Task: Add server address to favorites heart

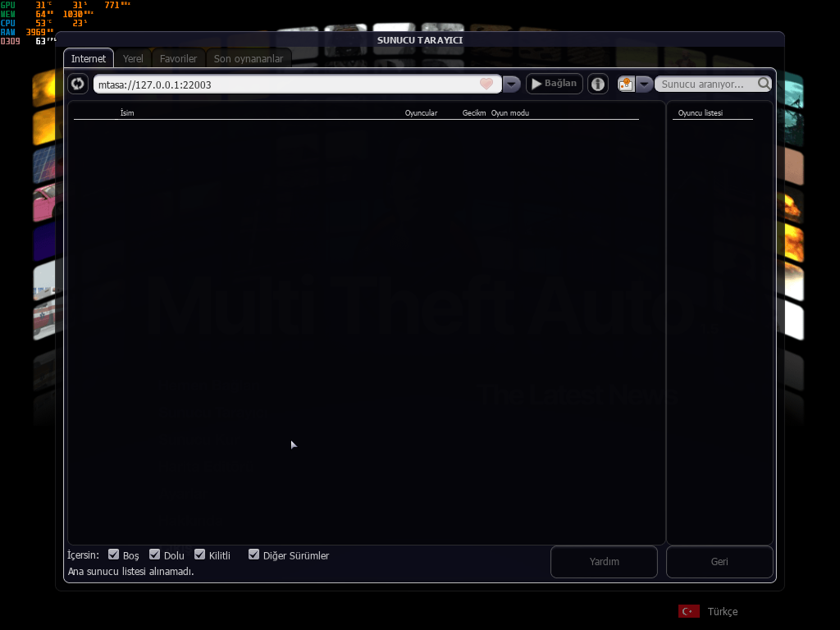Action: point(486,84)
